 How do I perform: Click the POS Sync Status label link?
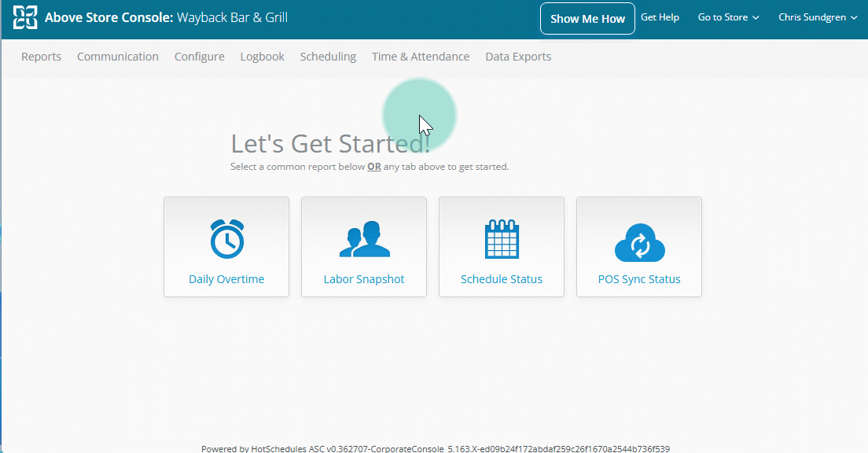[639, 279]
